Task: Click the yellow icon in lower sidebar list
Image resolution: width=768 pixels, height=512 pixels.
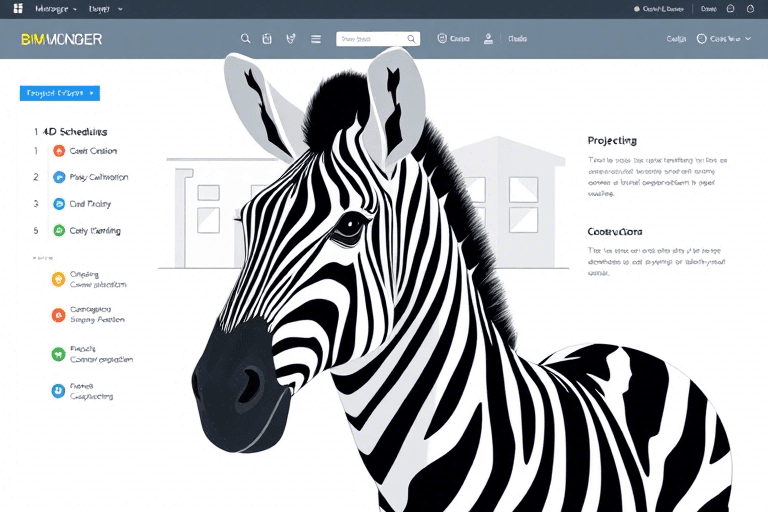Action: coord(58,279)
